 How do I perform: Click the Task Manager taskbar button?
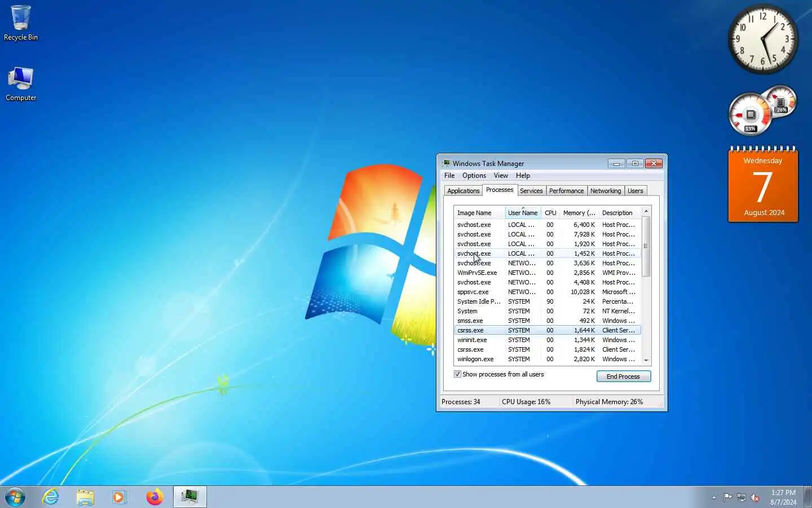coord(189,497)
